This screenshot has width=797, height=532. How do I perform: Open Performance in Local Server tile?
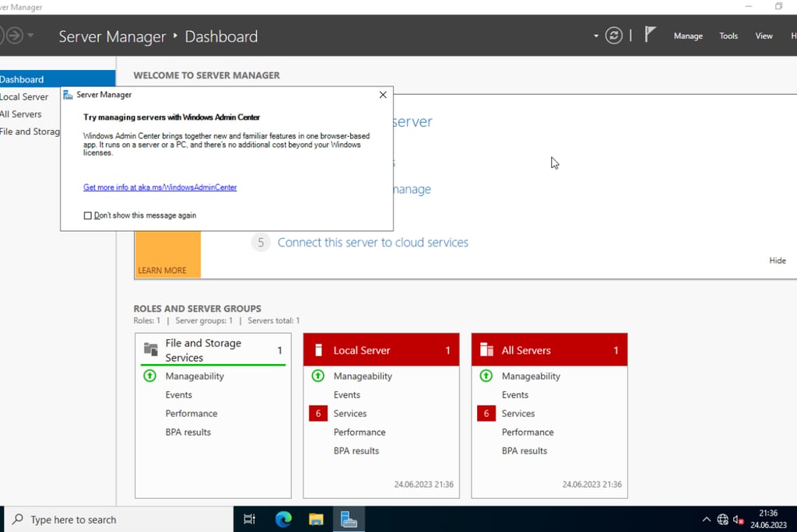360,432
